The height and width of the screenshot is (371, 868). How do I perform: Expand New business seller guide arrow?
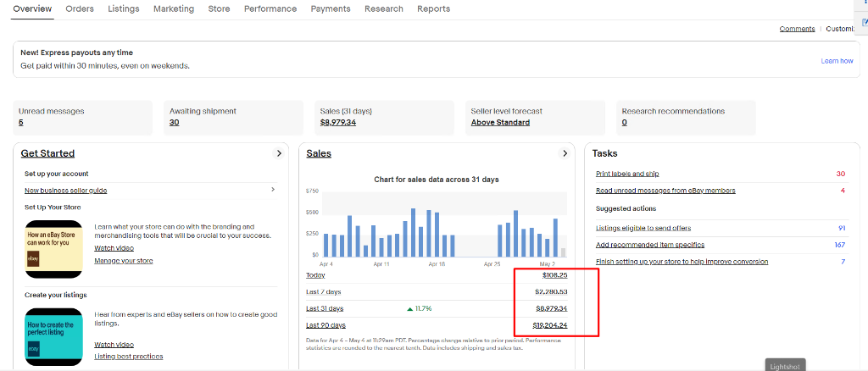pos(272,190)
